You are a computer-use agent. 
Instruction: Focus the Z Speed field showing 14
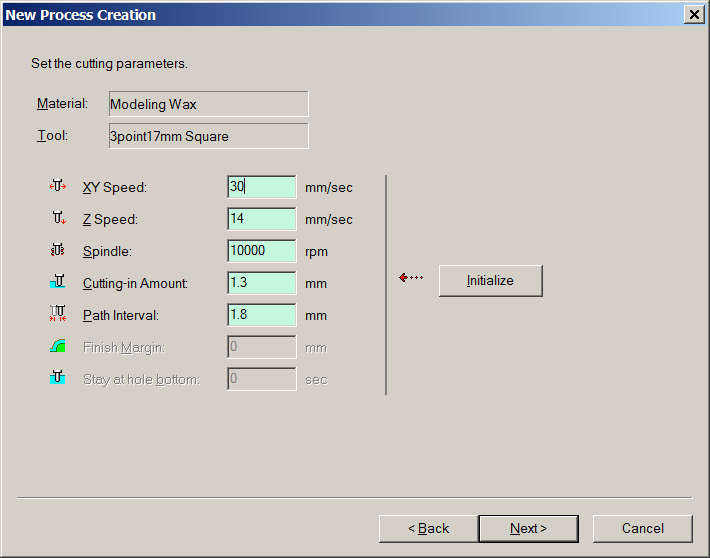click(x=262, y=219)
